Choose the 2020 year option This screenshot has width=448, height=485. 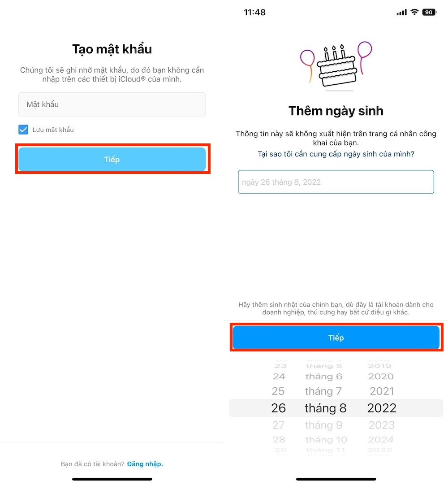point(381,377)
